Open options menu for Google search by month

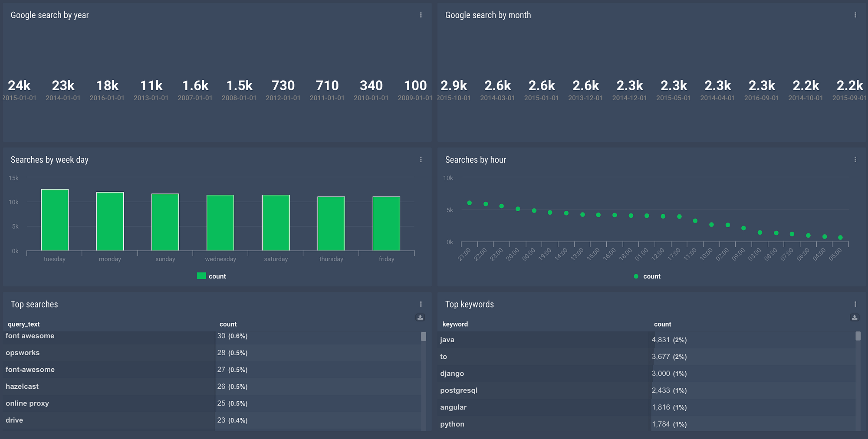point(855,15)
